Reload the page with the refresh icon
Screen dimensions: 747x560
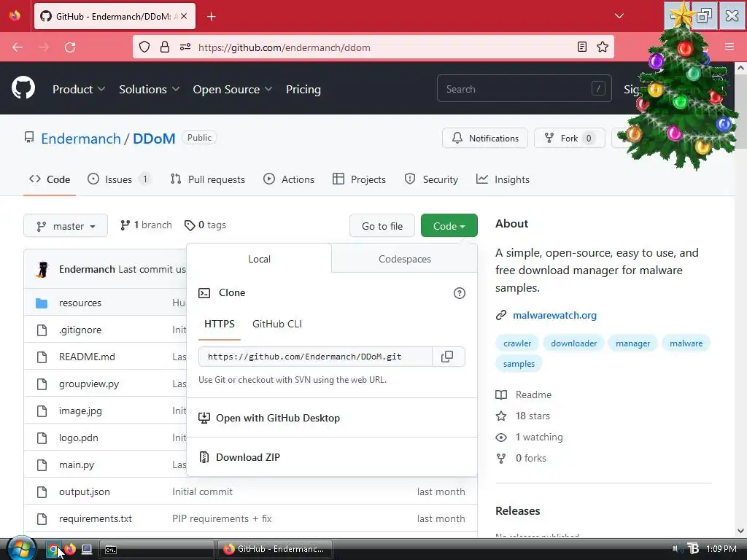tap(70, 47)
